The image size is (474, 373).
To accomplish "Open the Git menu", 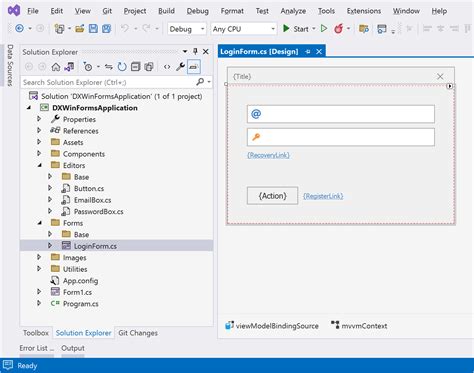I will 107,11.
